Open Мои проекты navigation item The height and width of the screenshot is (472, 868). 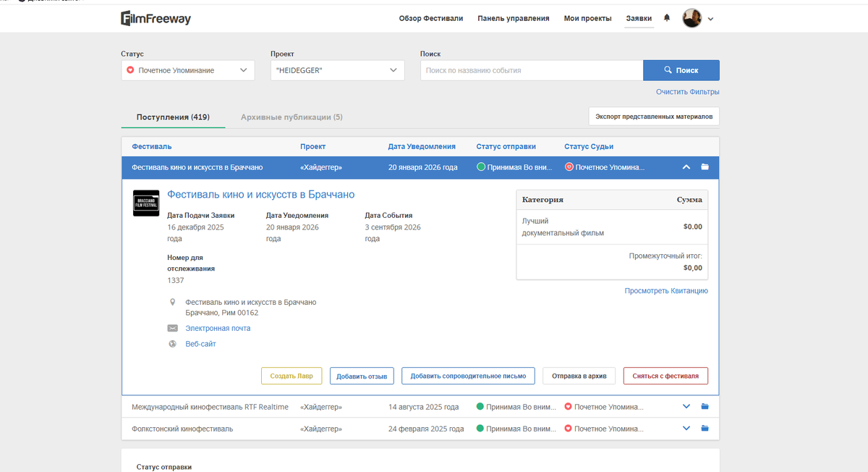588,19
